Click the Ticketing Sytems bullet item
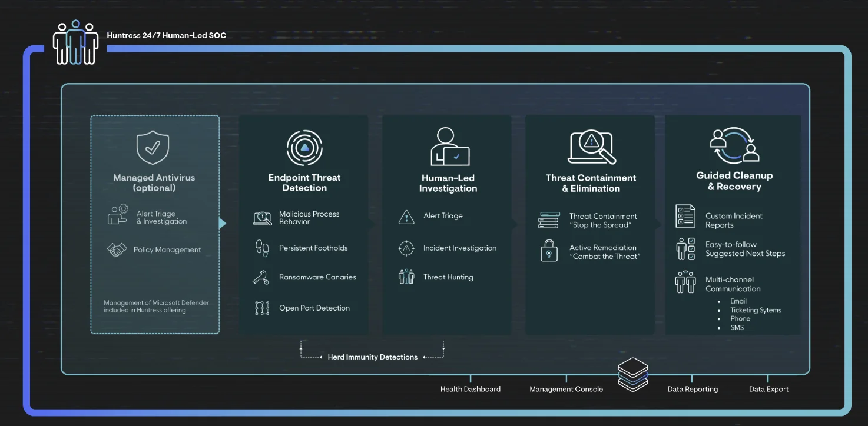The height and width of the screenshot is (426, 868). (x=756, y=310)
